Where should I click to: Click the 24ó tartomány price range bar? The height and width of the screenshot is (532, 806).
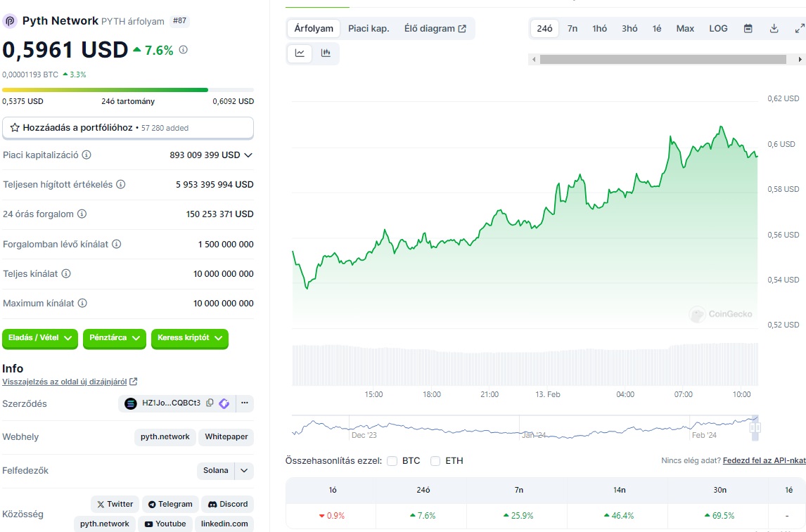[x=128, y=90]
